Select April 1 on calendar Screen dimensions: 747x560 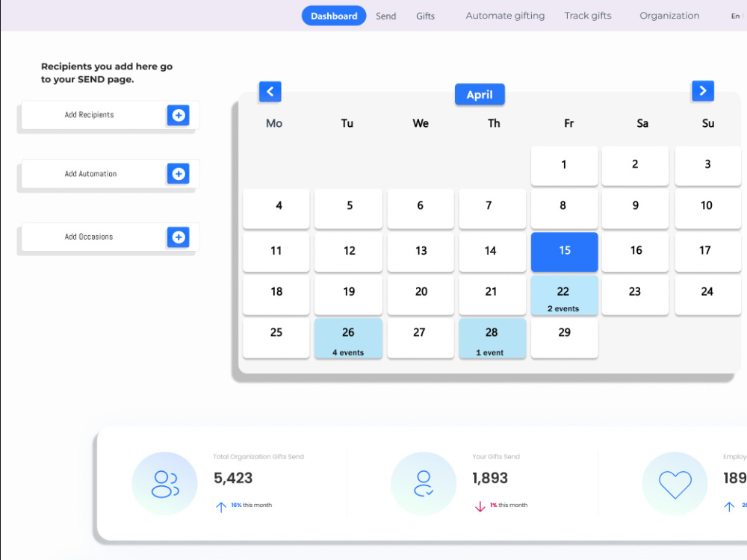pyautogui.click(x=565, y=166)
